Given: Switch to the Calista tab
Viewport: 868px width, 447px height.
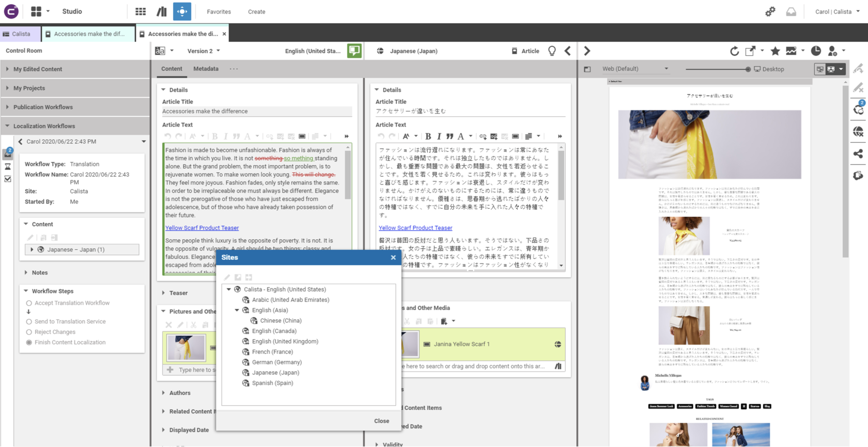Looking at the screenshot, I should (20, 34).
